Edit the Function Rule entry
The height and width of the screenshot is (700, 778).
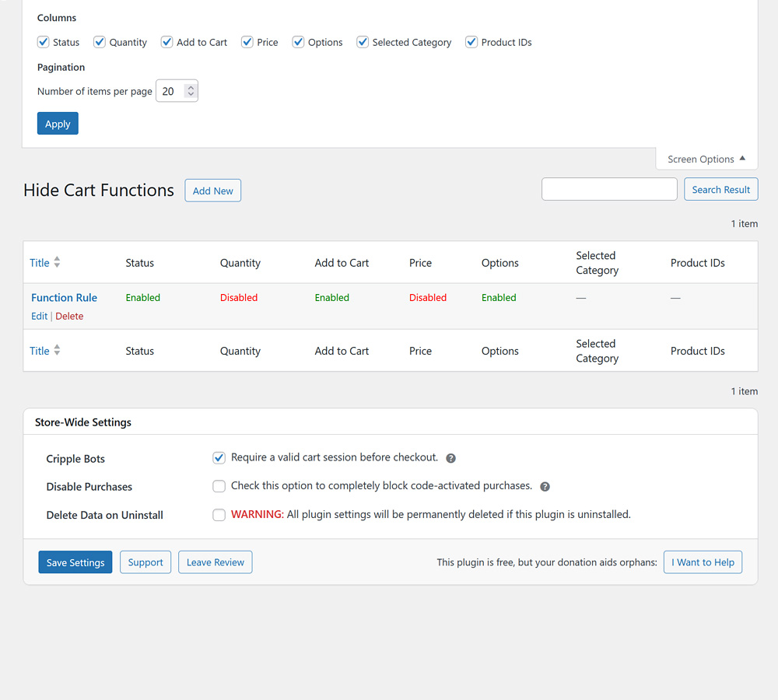point(39,316)
